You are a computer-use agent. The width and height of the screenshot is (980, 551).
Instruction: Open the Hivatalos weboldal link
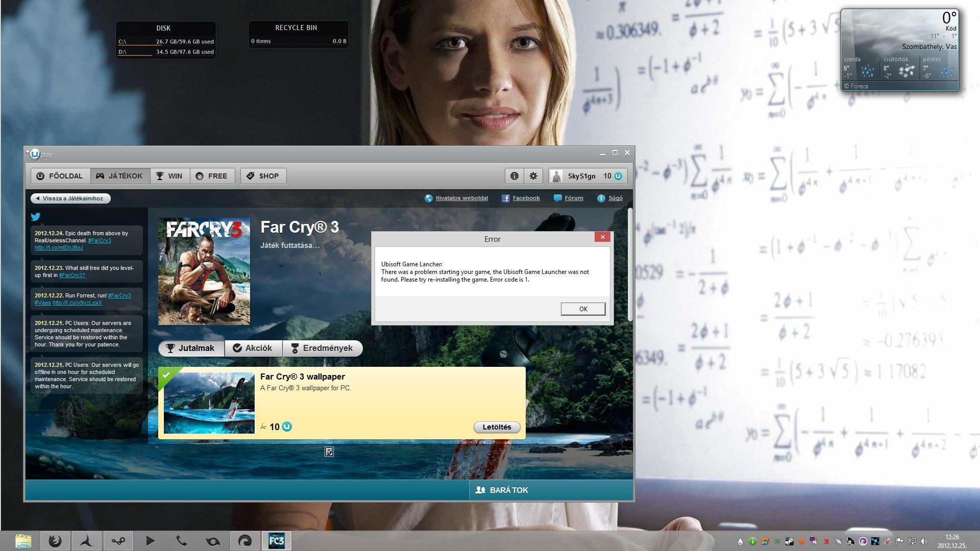click(x=461, y=198)
